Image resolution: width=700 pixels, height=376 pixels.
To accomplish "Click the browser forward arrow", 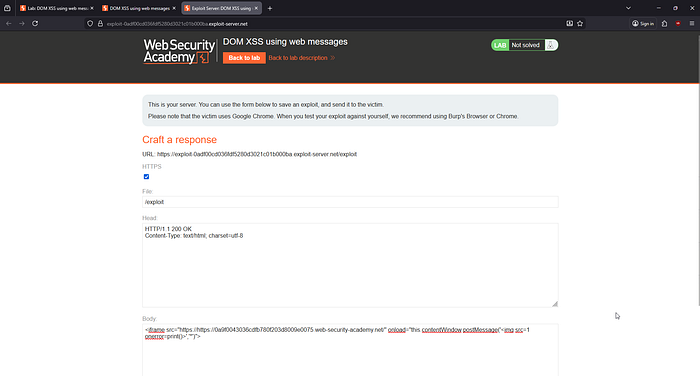I will point(21,24).
